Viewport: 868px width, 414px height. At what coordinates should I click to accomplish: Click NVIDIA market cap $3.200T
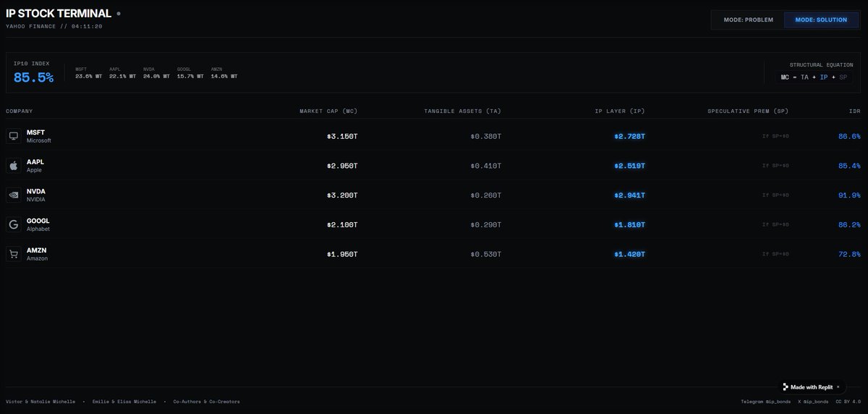tap(342, 195)
